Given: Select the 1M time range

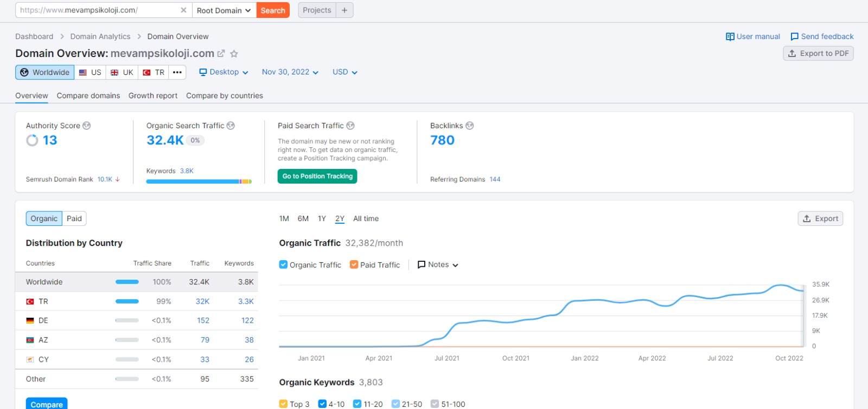Looking at the screenshot, I should pos(284,218).
